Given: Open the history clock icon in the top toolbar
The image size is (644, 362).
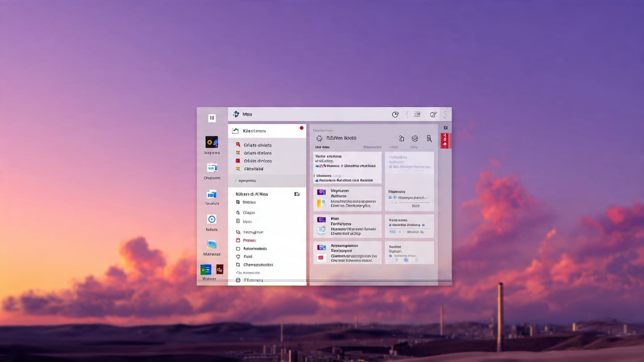Looking at the screenshot, I should tap(395, 114).
